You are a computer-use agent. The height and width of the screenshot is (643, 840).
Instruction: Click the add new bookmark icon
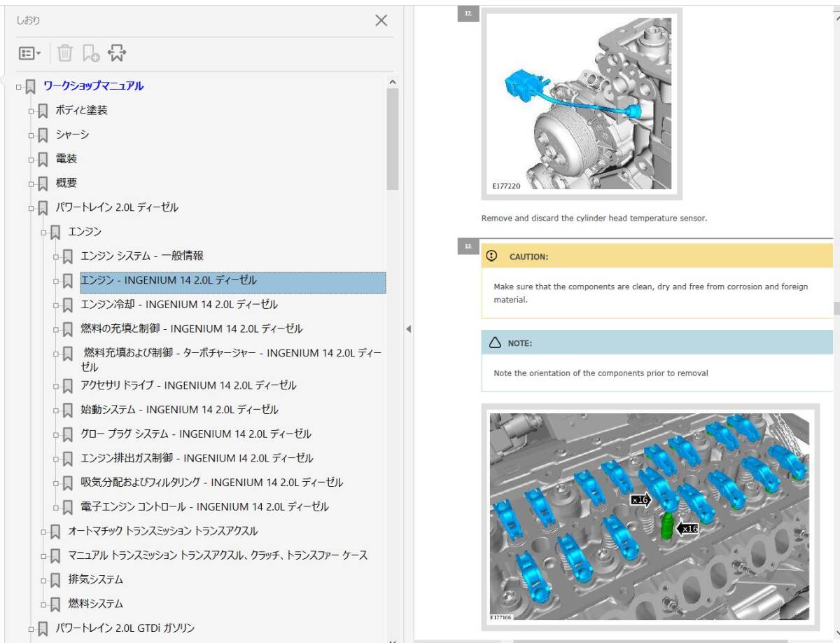[x=91, y=53]
